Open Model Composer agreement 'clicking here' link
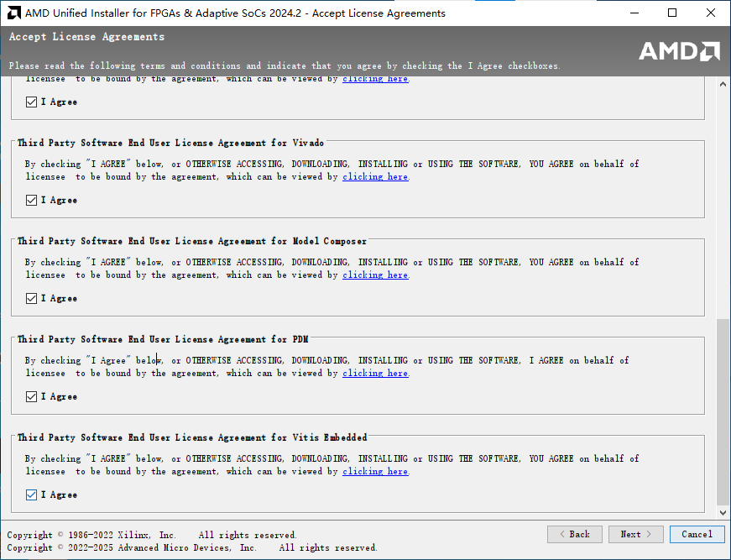This screenshot has height=560, width=731. [x=375, y=275]
